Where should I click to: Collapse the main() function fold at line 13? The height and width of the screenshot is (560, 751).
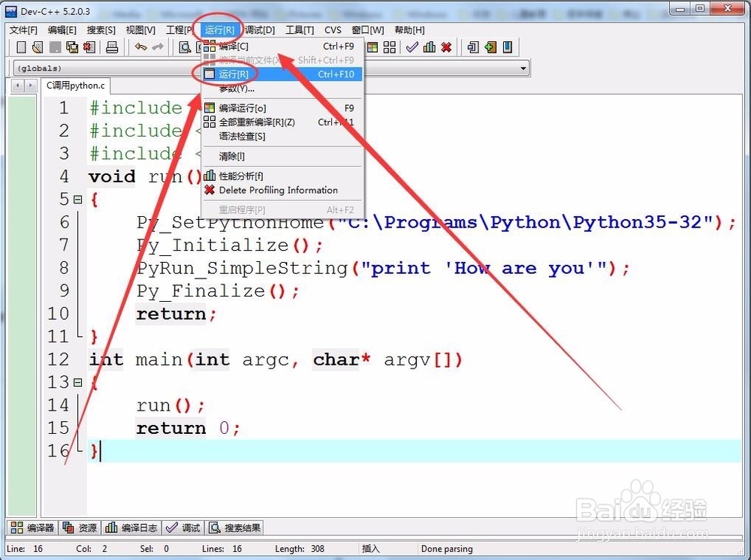pos(78,382)
